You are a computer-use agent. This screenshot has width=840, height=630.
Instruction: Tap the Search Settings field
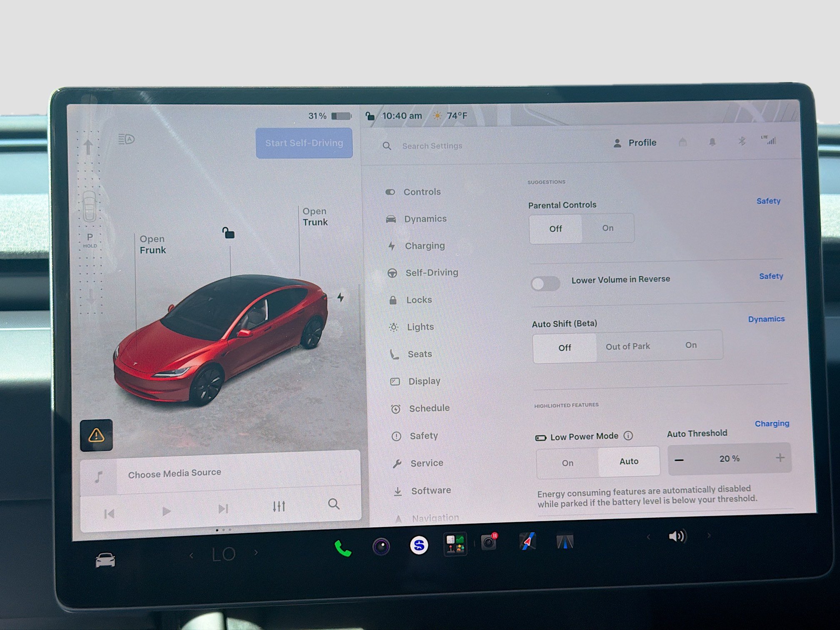click(432, 146)
